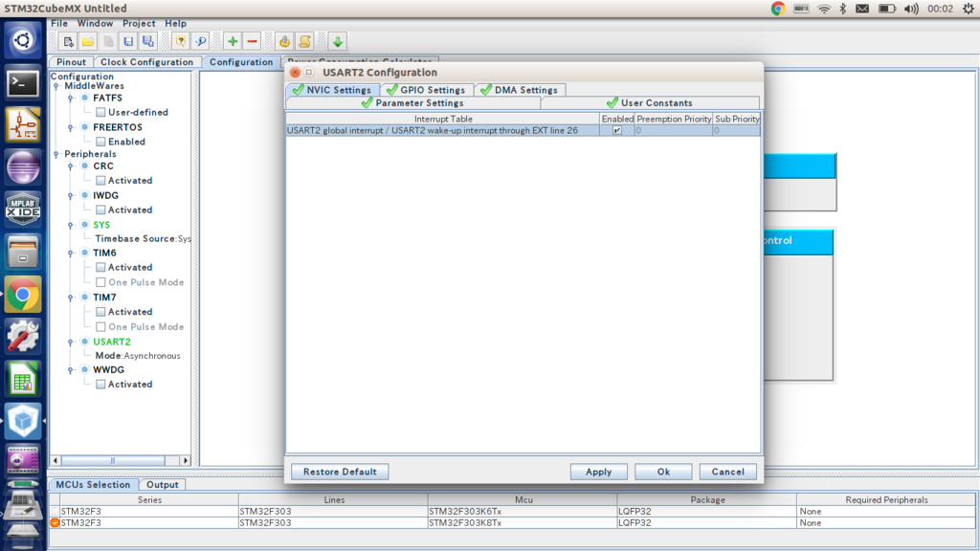This screenshot has height=551, width=980.
Task: Collapse the MiddleWares tree node
Action: 56,86
